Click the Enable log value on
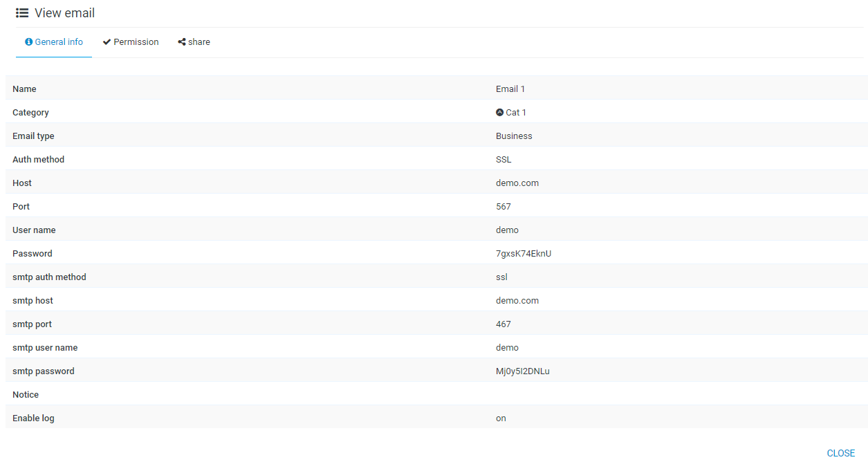Image resolution: width=868 pixels, height=471 pixels. click(501, 418)
